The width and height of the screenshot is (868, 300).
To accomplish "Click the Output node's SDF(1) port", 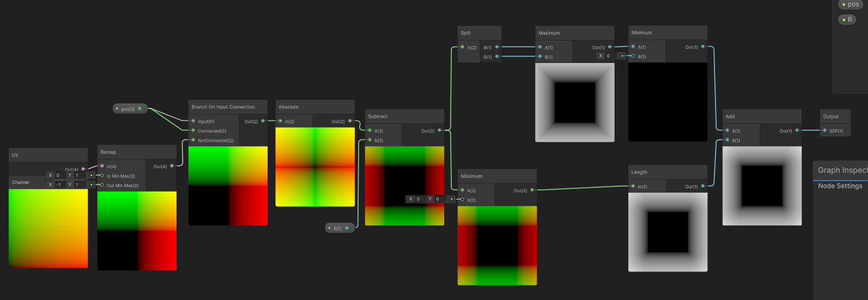I will point(824,130).
